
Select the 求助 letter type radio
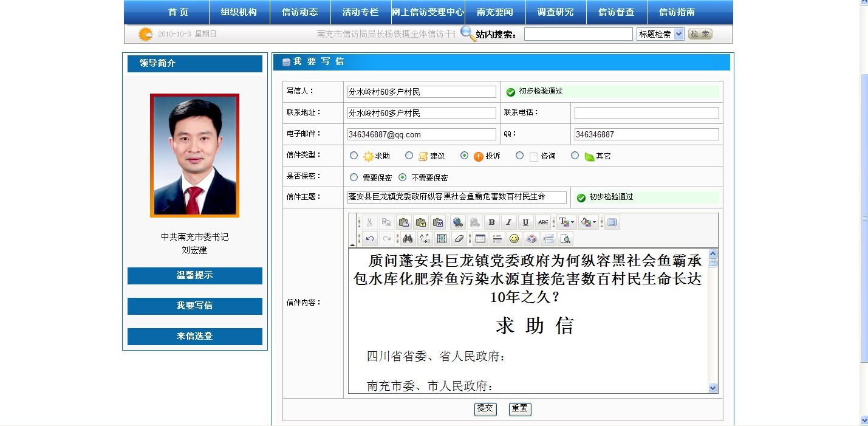(354, 156)
